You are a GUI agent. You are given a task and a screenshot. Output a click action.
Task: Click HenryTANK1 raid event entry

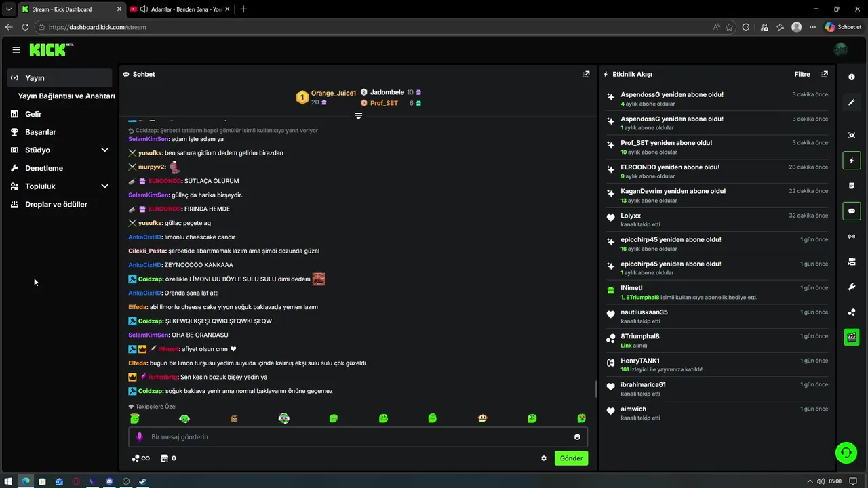[717, 365]
